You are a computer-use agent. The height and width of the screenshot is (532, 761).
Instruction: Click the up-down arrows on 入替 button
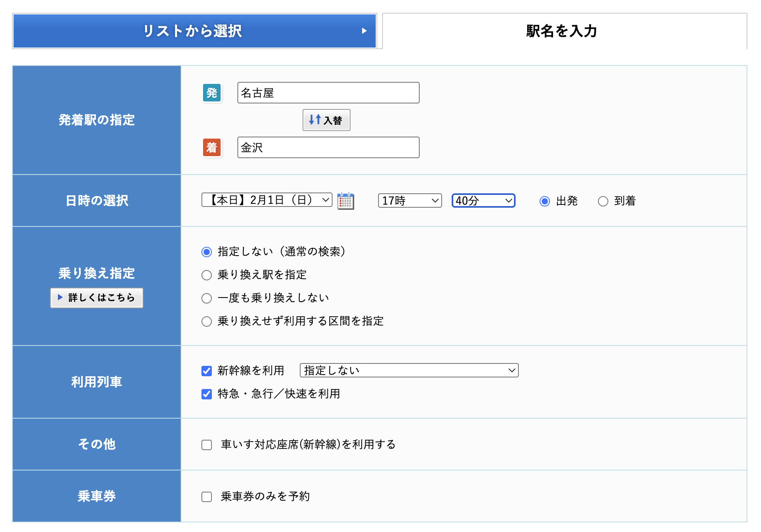[315, 120]
